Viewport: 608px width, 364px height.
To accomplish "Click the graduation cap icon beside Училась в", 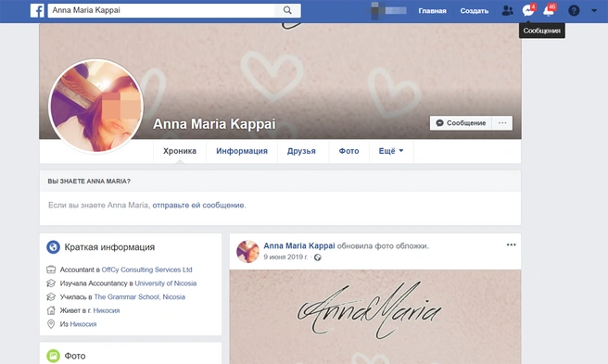I will coord(51,297).
